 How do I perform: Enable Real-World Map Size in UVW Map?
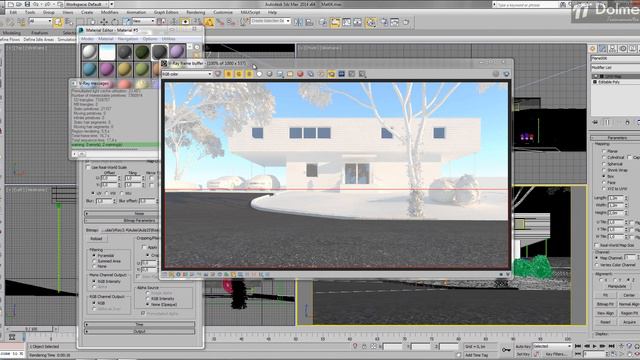[x=597, y=245]
